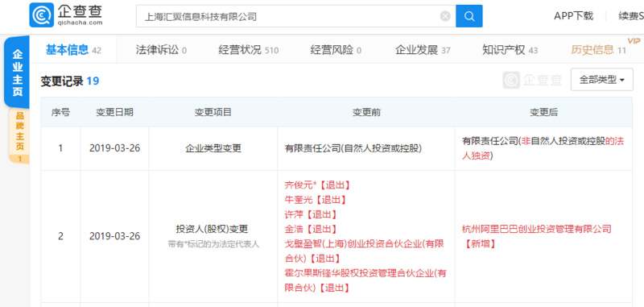Viewport: 644px width, 307px height.
Task: Click the 企业主页 side tab
Action: tap(17, 73)
